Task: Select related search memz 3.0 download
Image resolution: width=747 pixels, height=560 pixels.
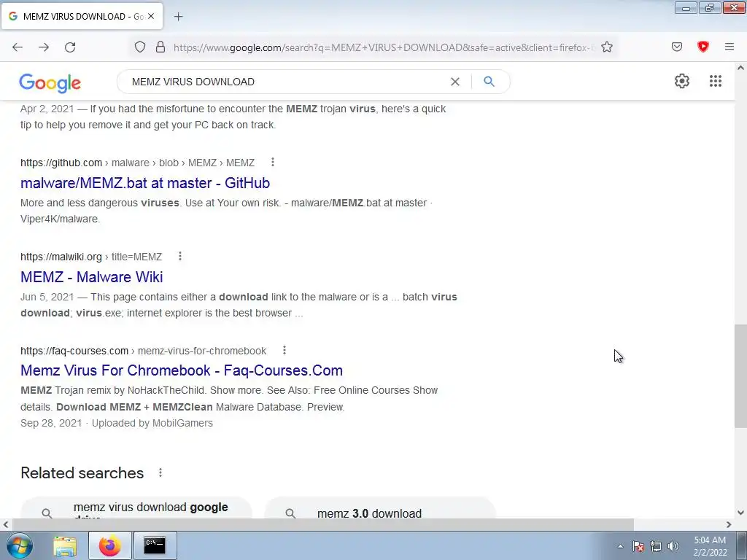Action: pos(380,508)
